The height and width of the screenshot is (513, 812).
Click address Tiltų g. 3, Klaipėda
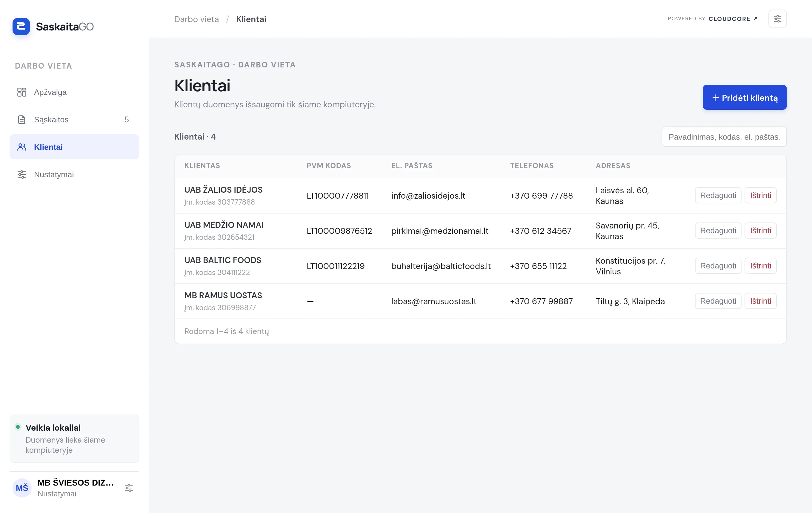coord(630,301)
